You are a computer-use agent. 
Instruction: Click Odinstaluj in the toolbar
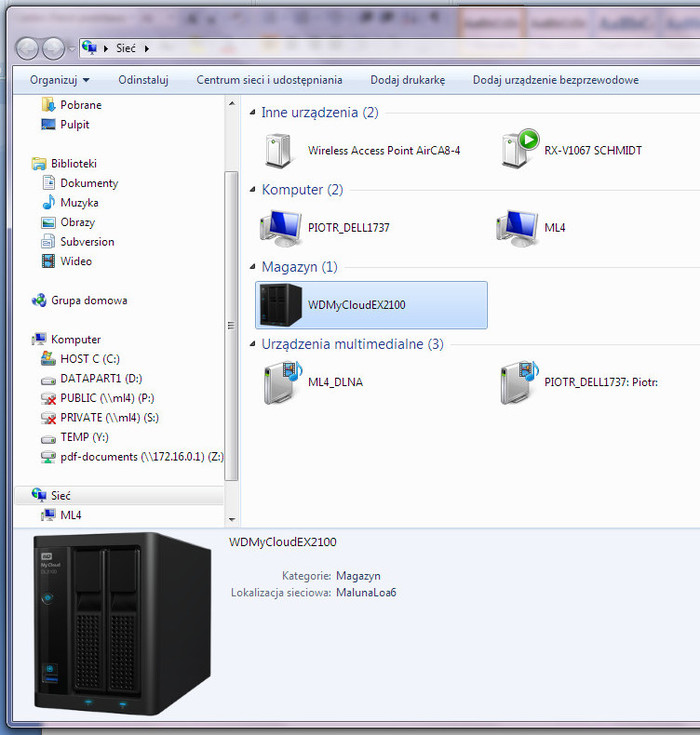tap(143, 80)
